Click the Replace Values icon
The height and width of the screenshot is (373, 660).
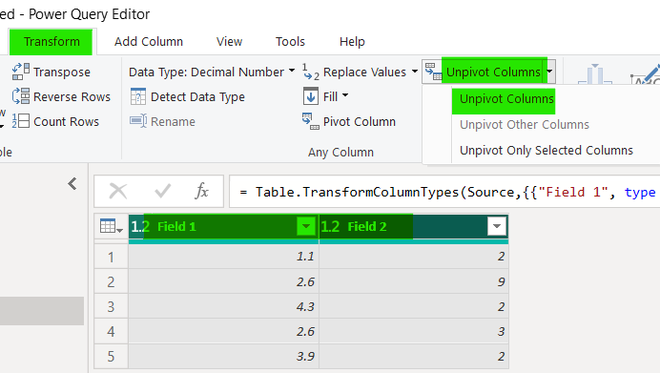311,72
